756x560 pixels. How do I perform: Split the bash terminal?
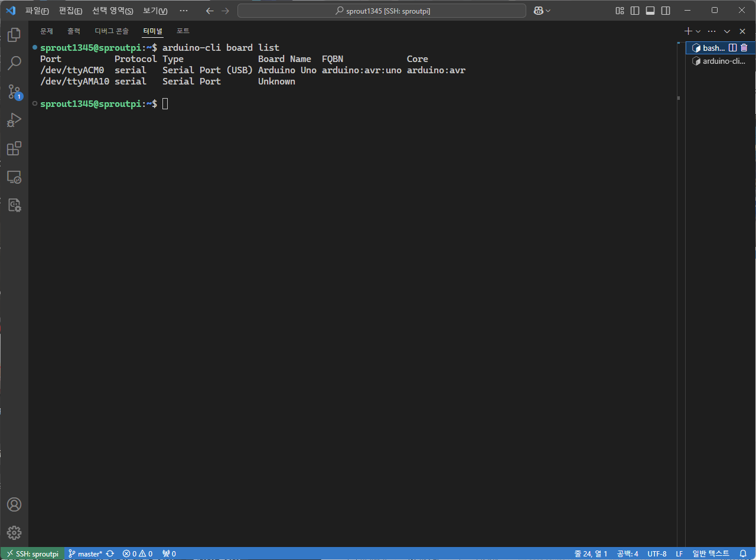click(733, 48)
